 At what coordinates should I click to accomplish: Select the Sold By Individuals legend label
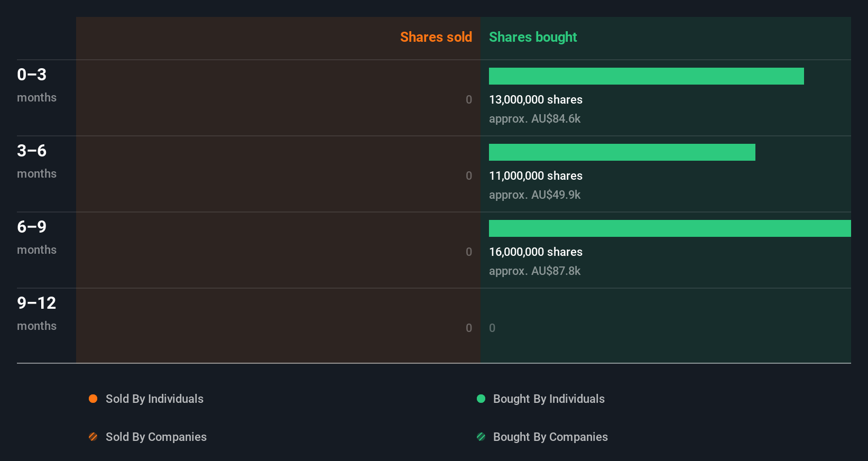point(154,399)
